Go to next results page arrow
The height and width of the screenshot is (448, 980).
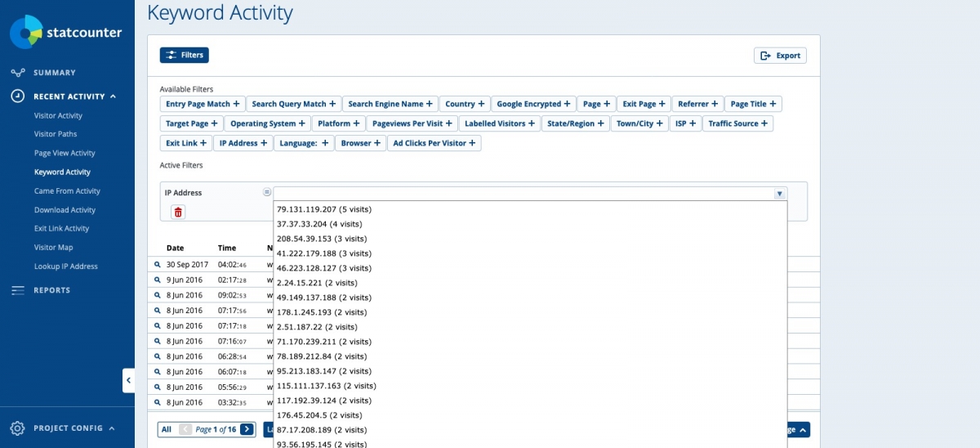[x=247, y=429]
